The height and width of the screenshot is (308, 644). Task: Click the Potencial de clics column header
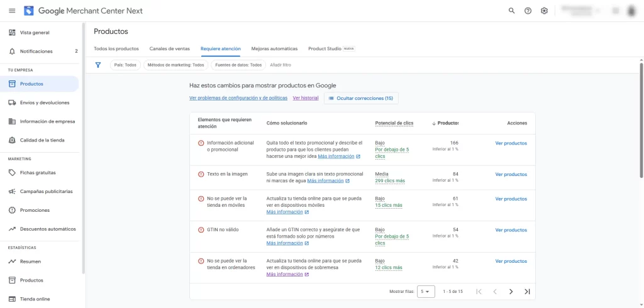394,123
